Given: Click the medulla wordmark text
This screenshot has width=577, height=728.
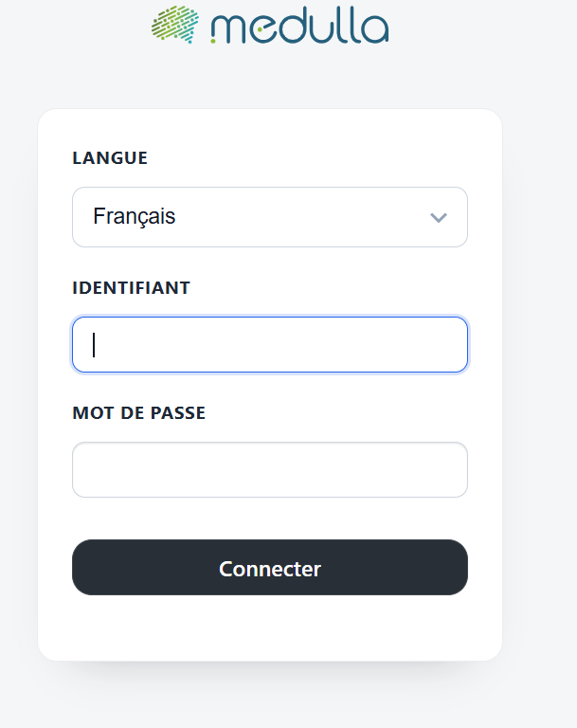Looking at the screenshot, I should click(299, 27).
